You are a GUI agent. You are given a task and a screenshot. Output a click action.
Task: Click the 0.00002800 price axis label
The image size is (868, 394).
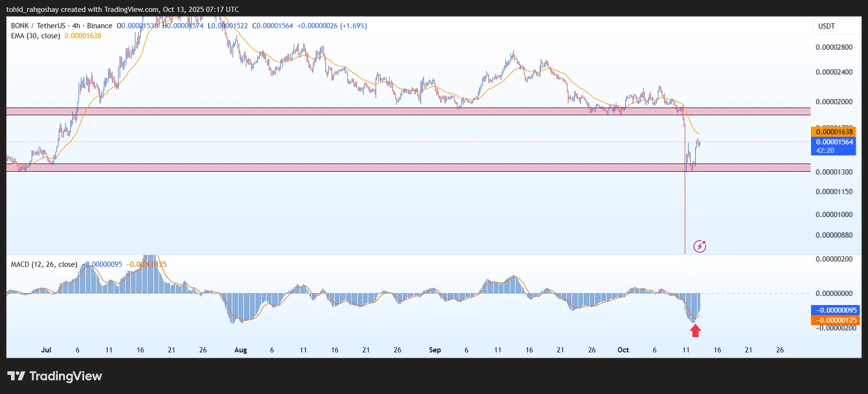click(834, 47)
